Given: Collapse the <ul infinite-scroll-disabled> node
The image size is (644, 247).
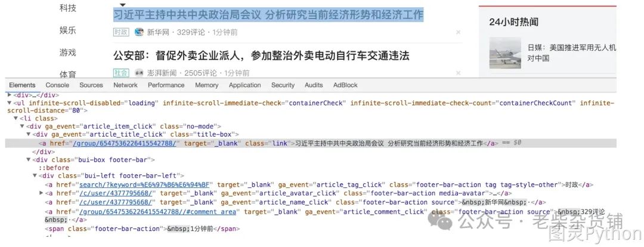Looking at the screenshot, I should point(10,103).
